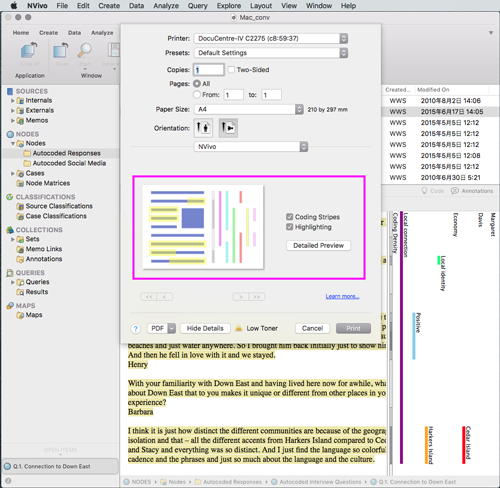The image size is (500, 488).
Task: Toggle the Coding Stripes checkbox
Action: click(289, 217)
